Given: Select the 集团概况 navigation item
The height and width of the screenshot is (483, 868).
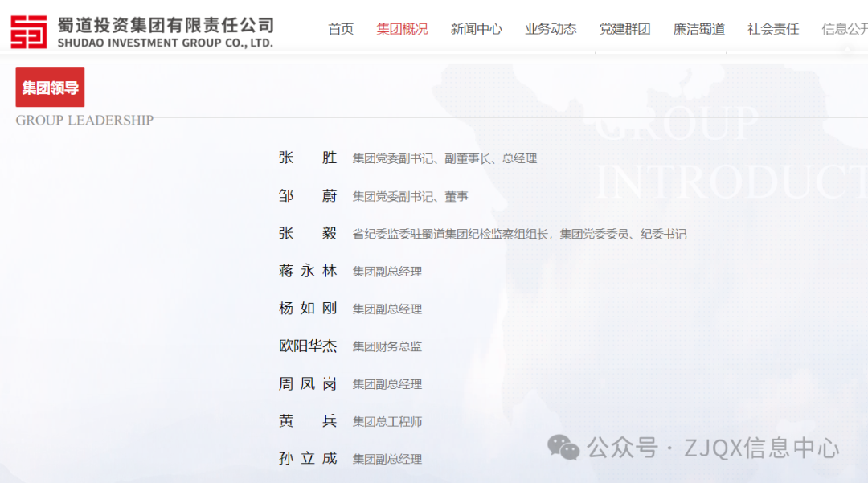Looking at the screenshot, I should click(x=402, y=29).
